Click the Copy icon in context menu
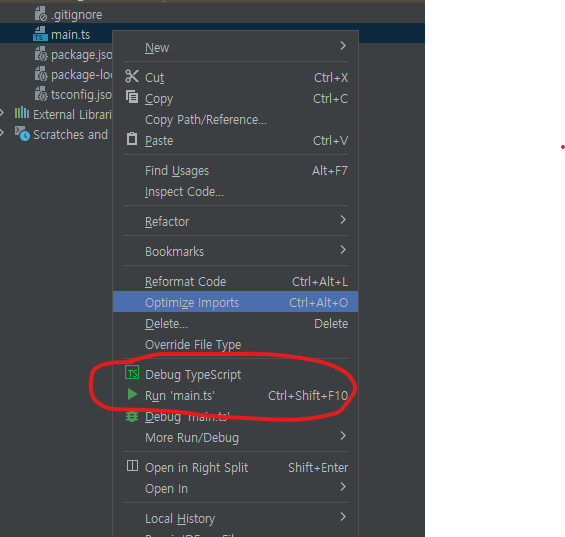The height and width of the screenshot is (537, 565). pyautogui.click(x=132, y=97)
